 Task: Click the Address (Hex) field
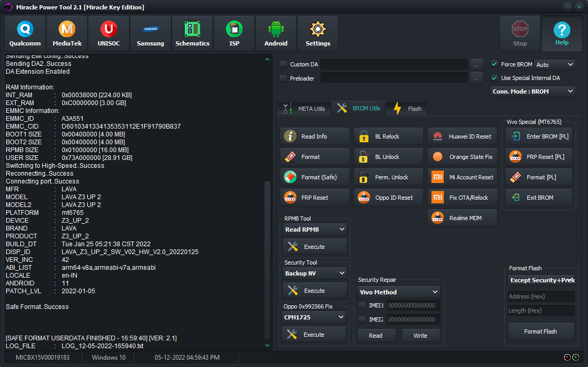(541, 296)
